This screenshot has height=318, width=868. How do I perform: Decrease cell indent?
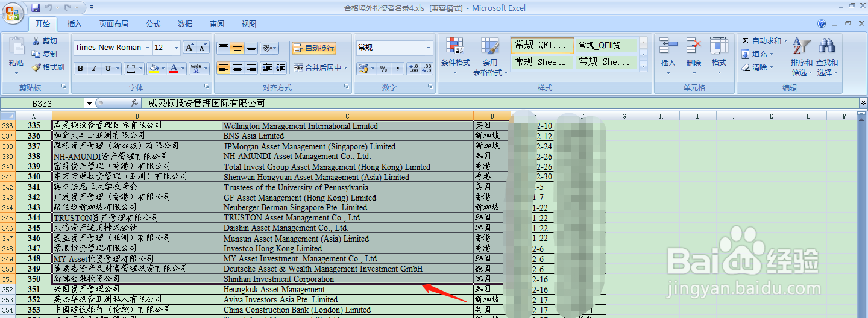click(x=266, y=68)
